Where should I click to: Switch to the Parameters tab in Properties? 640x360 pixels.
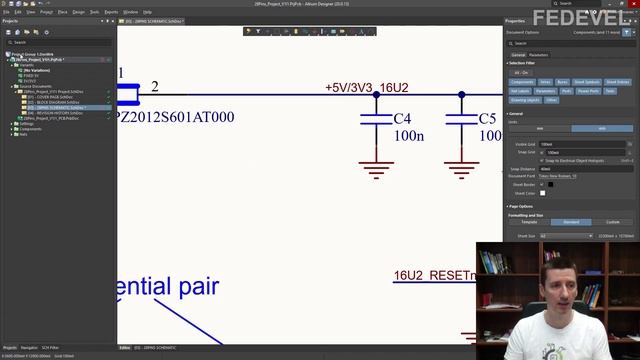(538, 55)
